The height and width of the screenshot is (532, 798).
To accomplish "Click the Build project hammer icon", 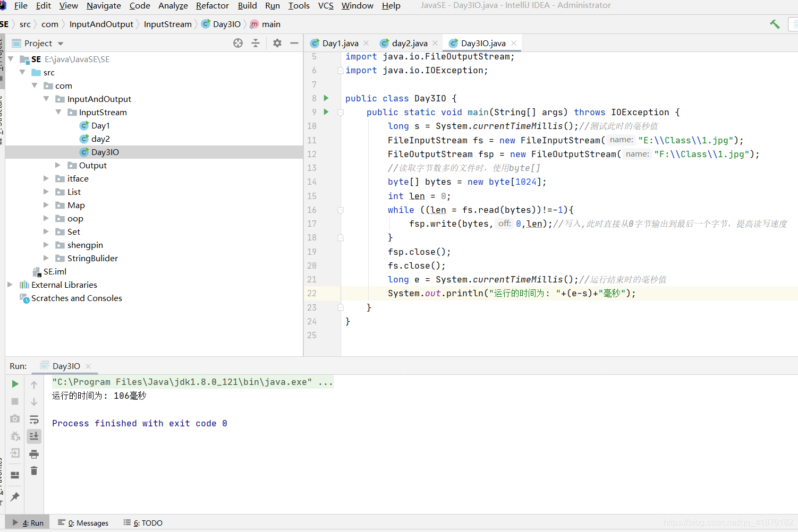I will [x=775, y=24].
